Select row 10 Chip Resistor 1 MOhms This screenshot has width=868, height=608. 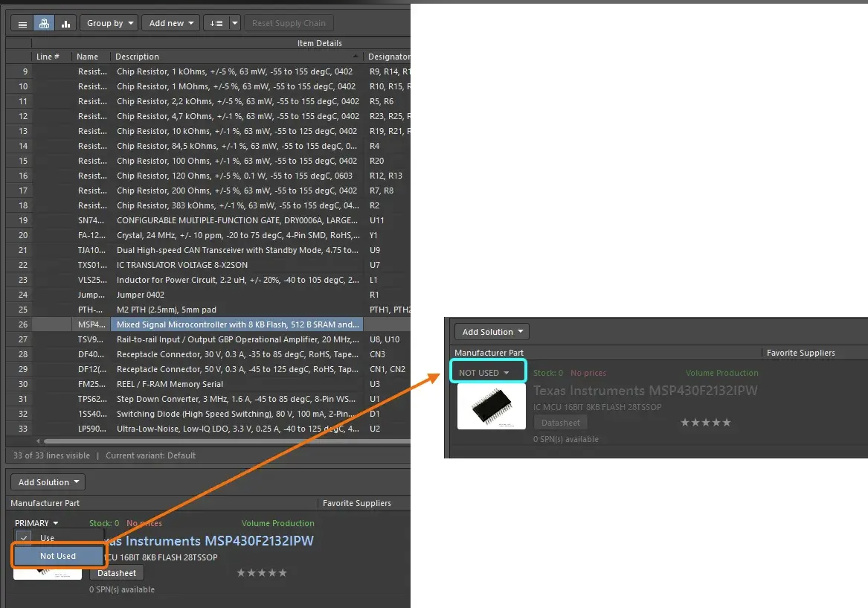[x=208, y=86]
